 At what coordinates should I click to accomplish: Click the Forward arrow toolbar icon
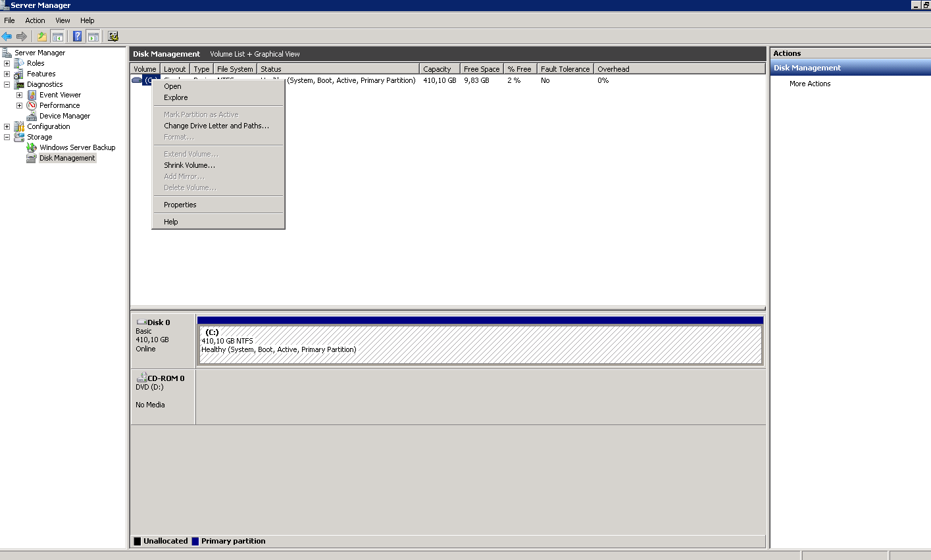[x=22, y=36]
